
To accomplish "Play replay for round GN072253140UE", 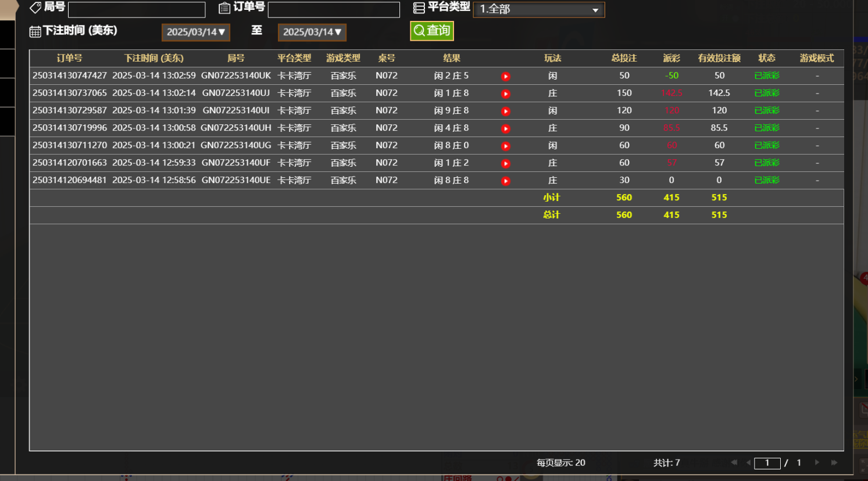I will pos(506,181).
